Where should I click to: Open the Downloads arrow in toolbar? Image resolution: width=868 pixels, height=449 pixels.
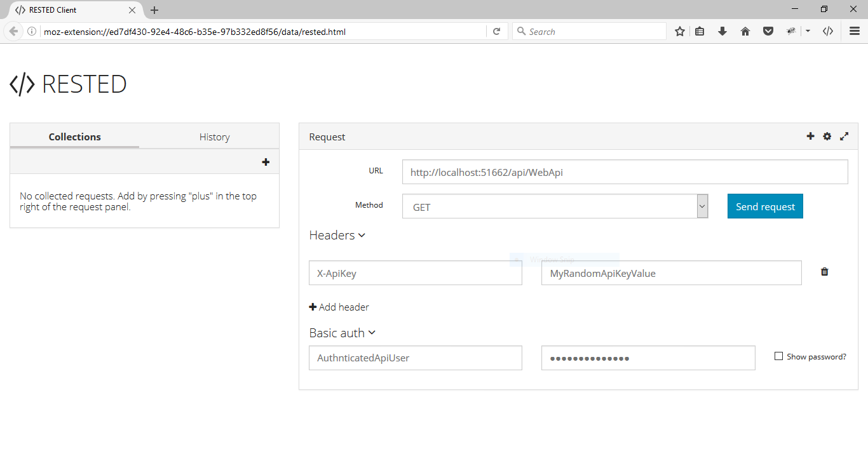(x=722, y=31)
